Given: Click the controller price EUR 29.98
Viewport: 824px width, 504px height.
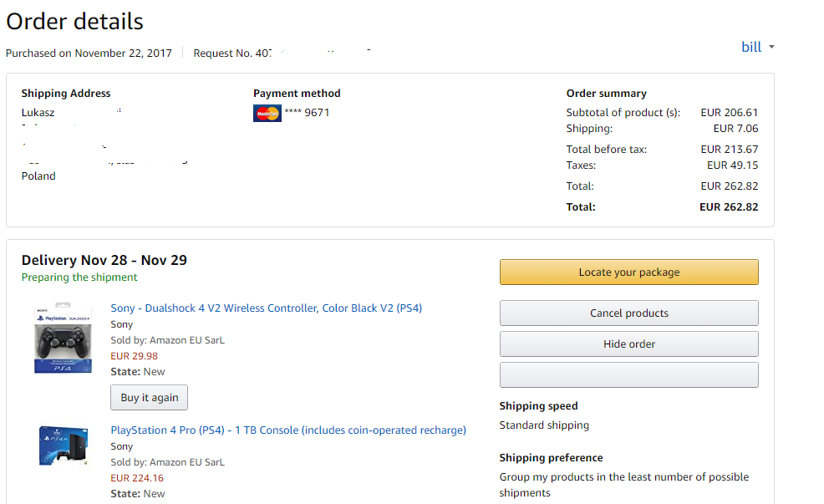Looking at the screenshot, I should [134, 356].
